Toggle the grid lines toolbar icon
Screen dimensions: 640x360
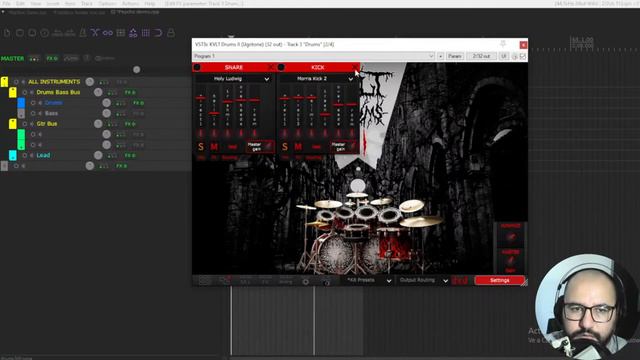click(146, 33)
